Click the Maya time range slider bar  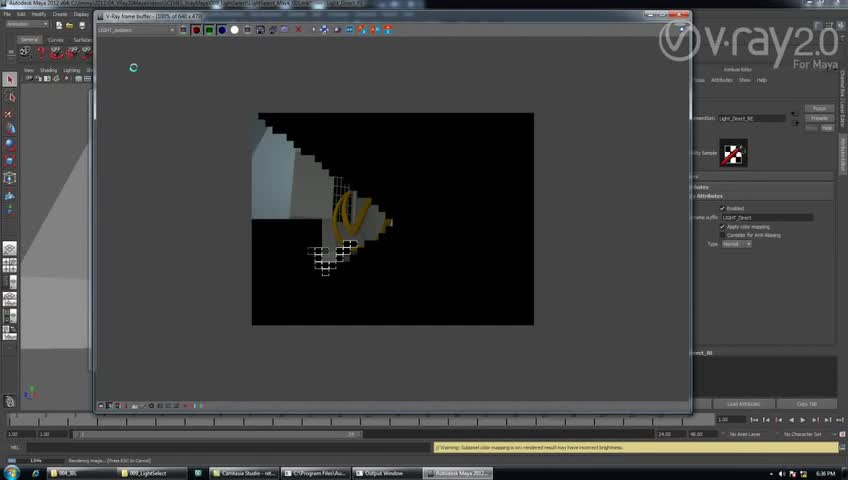point(216,434)
